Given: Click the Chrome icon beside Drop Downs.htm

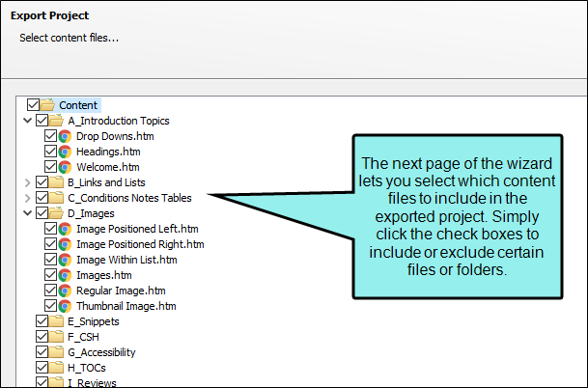Looking at the screenshot, I should click(65, 136).
